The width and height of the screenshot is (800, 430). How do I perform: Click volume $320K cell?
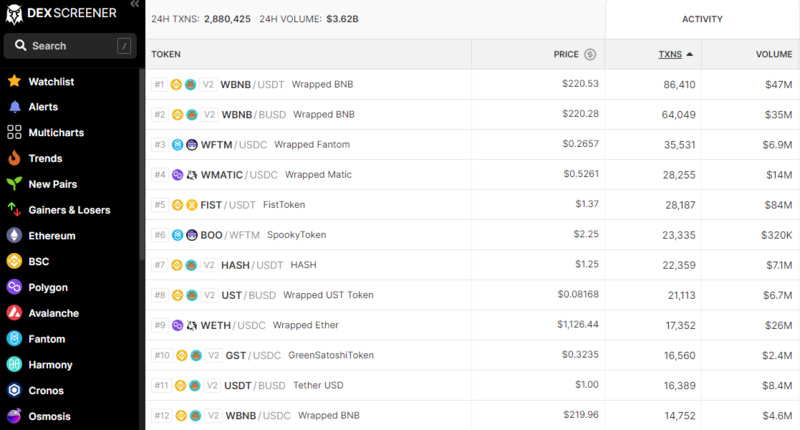777,235
